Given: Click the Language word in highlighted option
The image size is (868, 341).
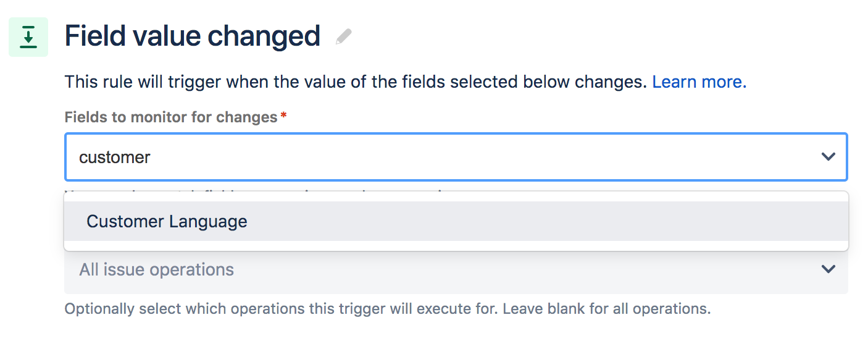Looking at the screenshot, I should (207, 222).
